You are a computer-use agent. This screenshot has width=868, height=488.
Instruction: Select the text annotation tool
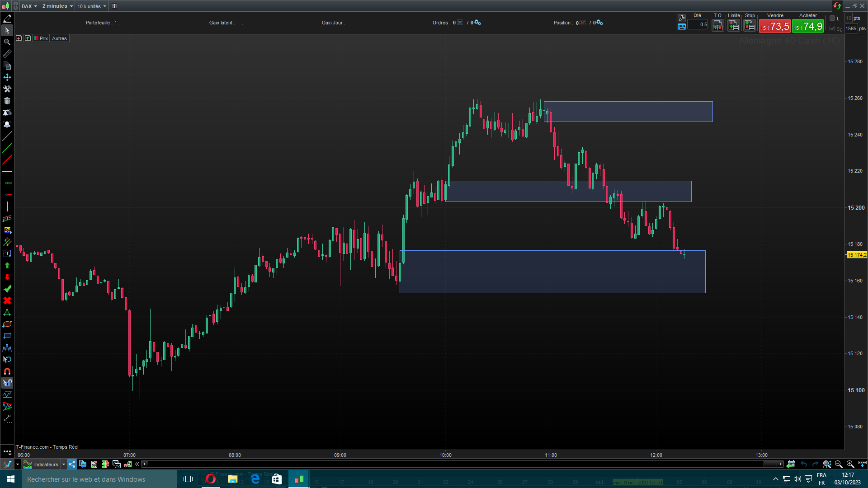click(7, 254)
